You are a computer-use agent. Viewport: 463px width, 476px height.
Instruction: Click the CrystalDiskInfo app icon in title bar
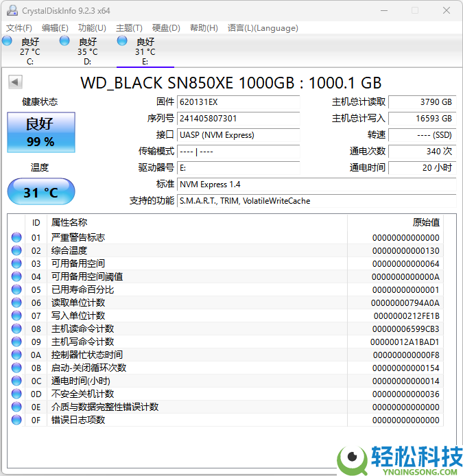(x=12, y=10)
